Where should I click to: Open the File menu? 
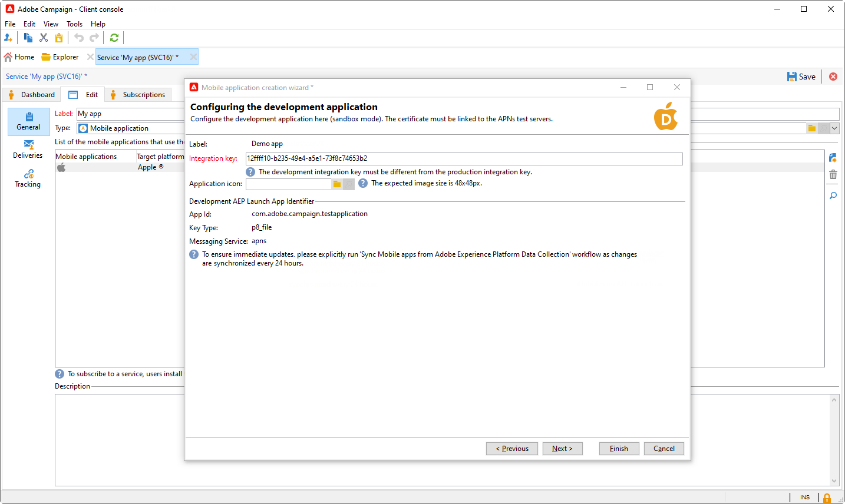(10, 24)
